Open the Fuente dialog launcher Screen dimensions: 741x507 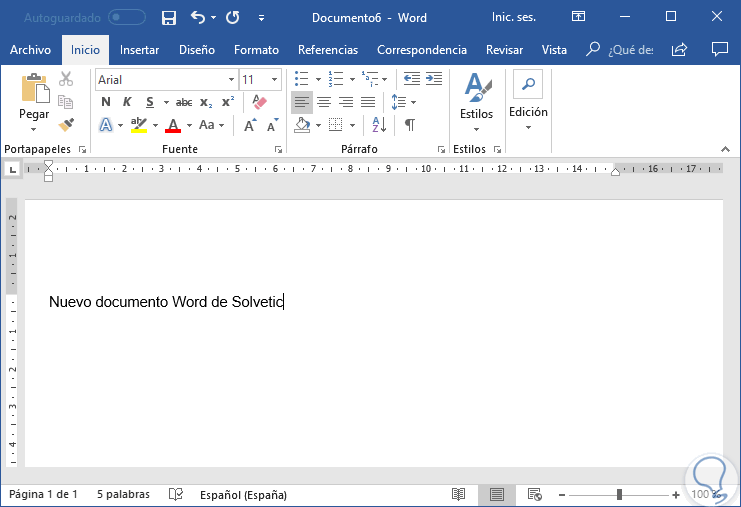click(278, 150)
